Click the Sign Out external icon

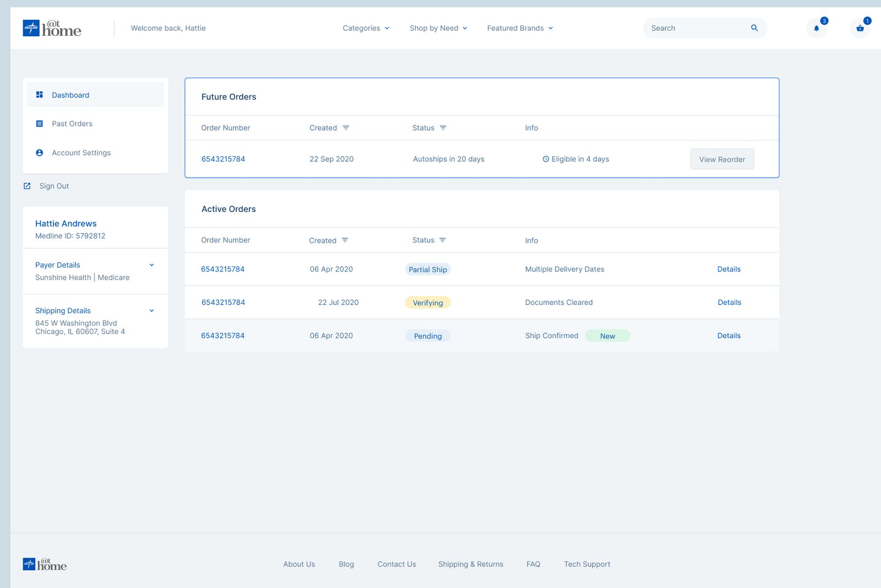pyautogui.click(x=27, y=186)
